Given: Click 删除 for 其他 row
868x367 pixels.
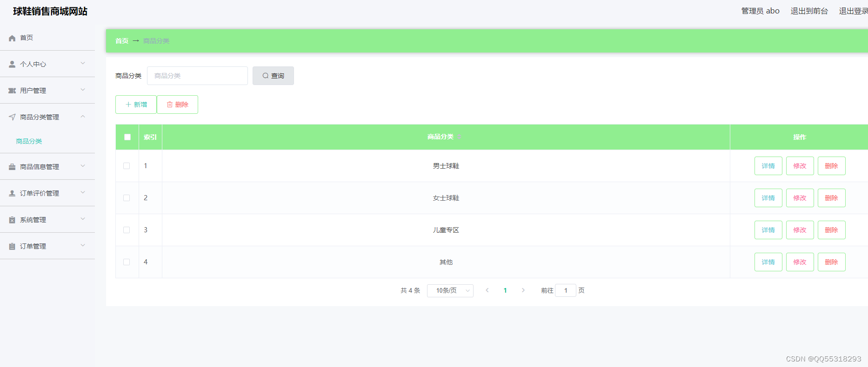Looking at the screenshot, I should pos(832,262).
